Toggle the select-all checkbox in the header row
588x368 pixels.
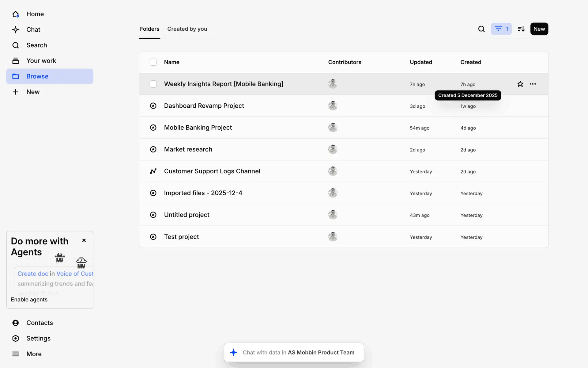click(153, 62)
